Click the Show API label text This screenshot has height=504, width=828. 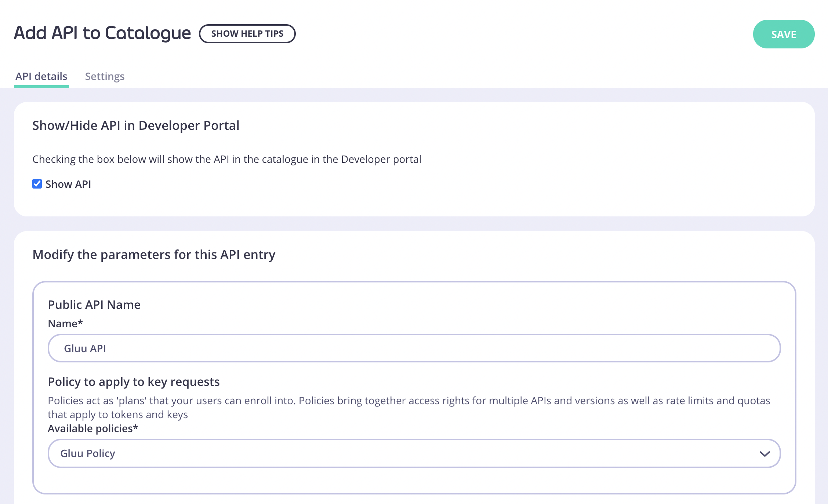pos(68,184)
